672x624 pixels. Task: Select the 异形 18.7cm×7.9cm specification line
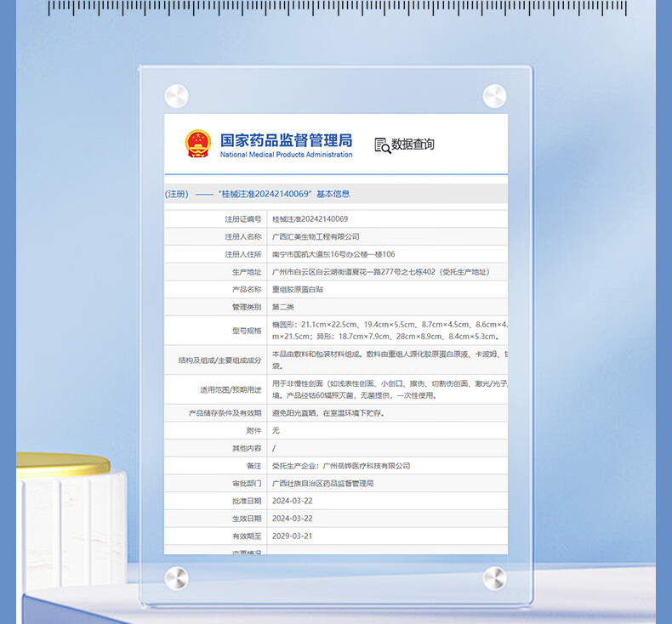(386, 337)
